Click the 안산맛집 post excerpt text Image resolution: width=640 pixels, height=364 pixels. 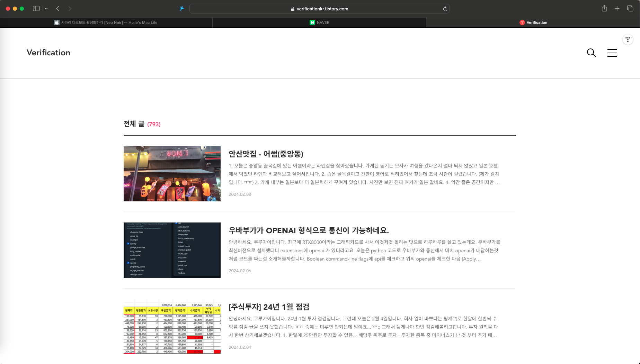[364, 174]
